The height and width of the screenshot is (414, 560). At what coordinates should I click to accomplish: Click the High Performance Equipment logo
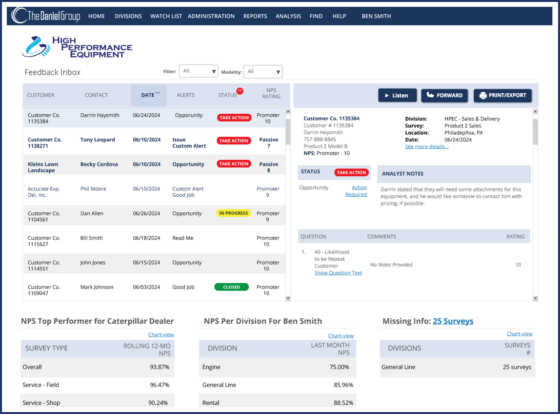coord(77,47)
